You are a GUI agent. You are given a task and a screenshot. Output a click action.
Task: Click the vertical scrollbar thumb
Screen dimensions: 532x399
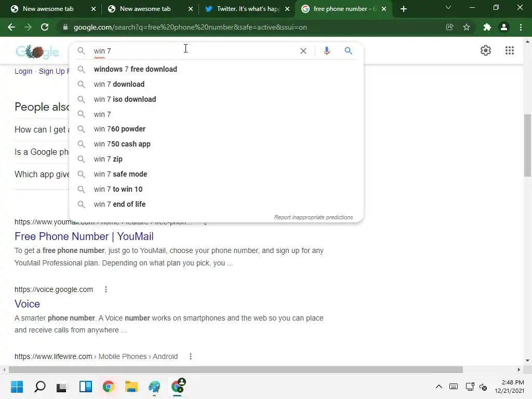click(527, 145)
